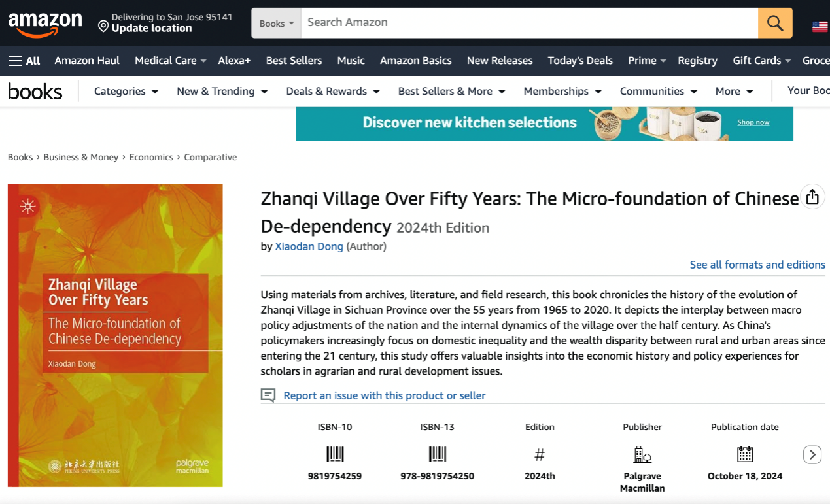Click the location pin Update location icon

(103, 26)
